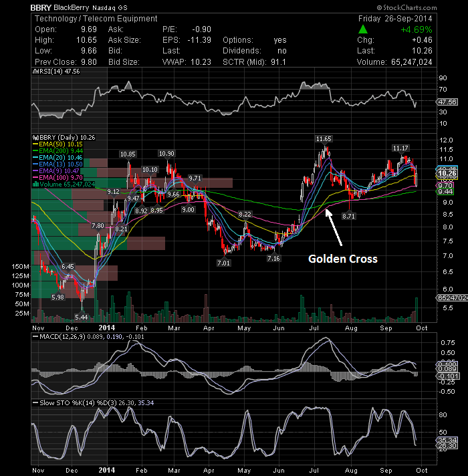The width and height of the screenshot is (468, 476).
Task: Click the +4.69% percent change
Action: (x=417, y=29)
